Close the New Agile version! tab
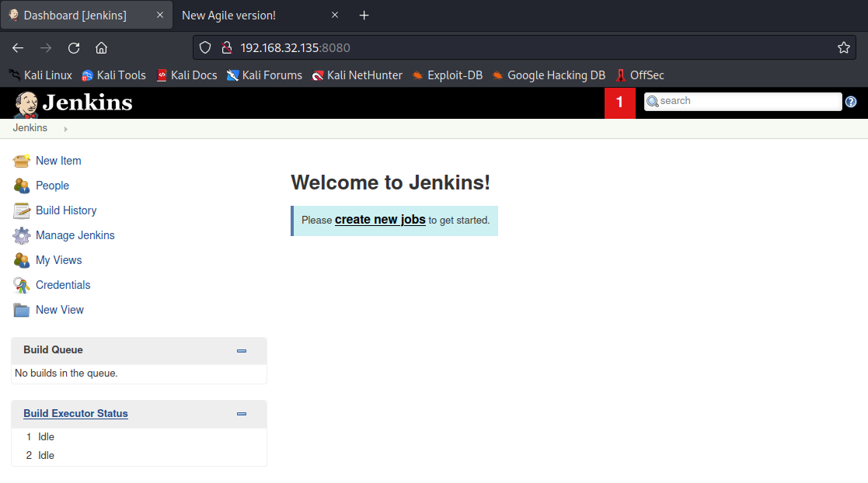 (335, 15)
